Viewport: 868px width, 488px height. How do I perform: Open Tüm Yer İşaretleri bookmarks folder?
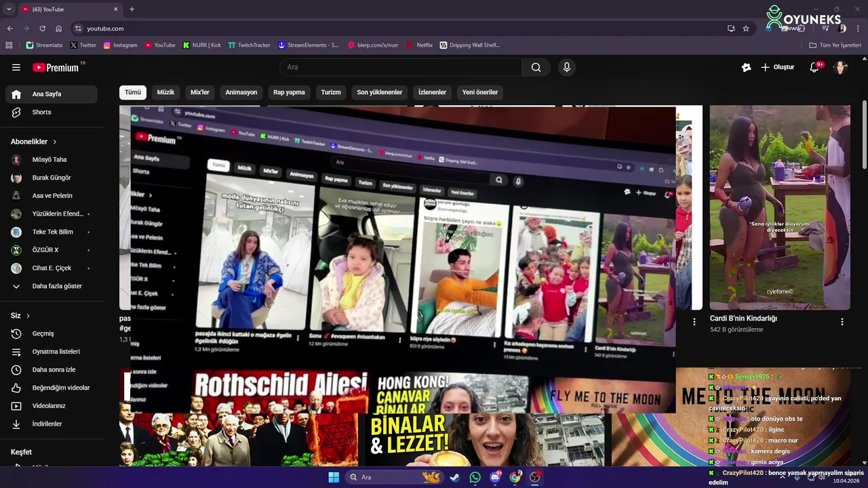(835, 45)
